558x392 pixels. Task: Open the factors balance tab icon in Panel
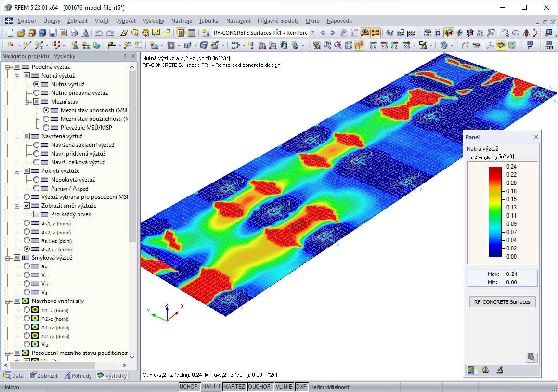point(485,370)
